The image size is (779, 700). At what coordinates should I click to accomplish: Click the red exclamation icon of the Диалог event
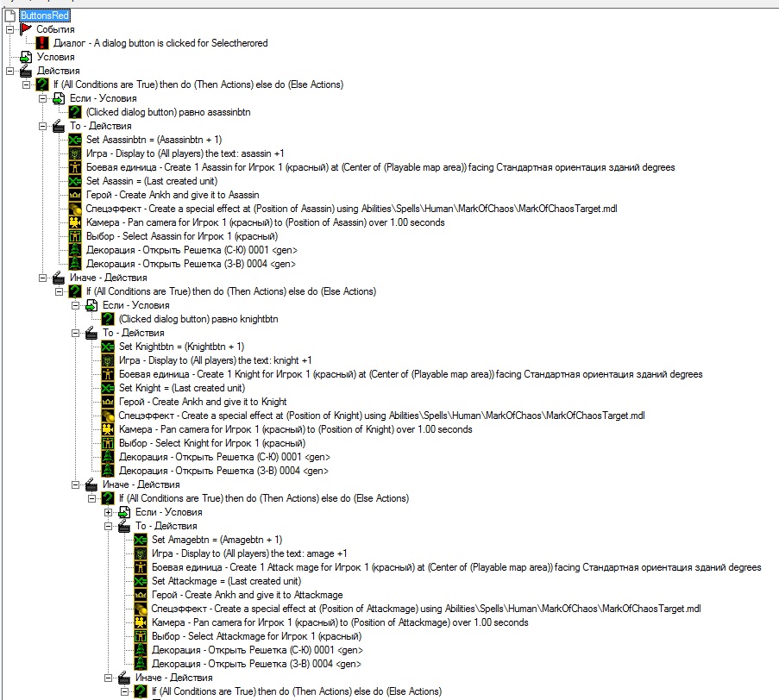tap(42, 43)
